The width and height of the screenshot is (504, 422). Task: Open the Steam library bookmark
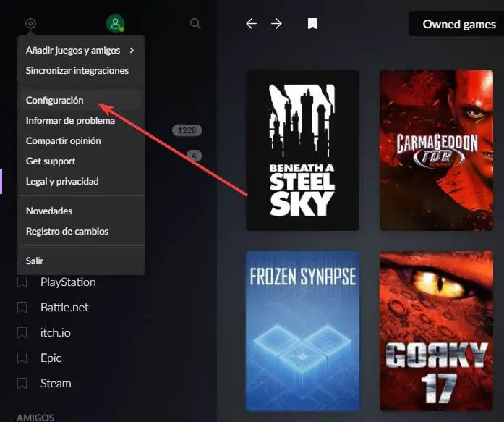[56, 384]
